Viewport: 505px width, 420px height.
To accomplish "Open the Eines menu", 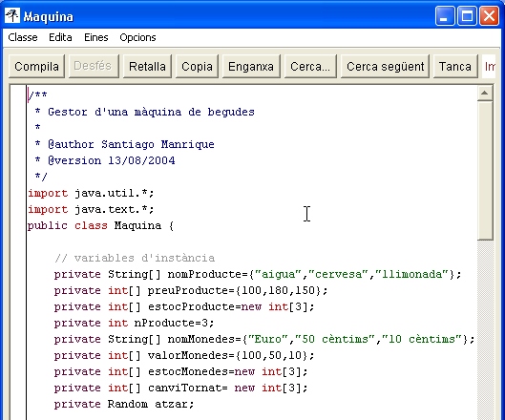I will click(96, 37).
